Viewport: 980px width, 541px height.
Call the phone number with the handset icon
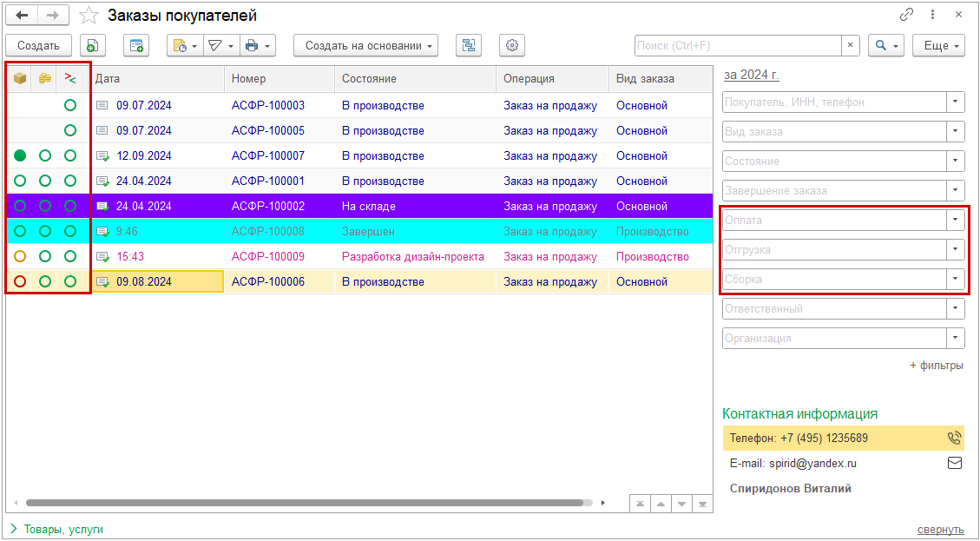pos(954,439)
